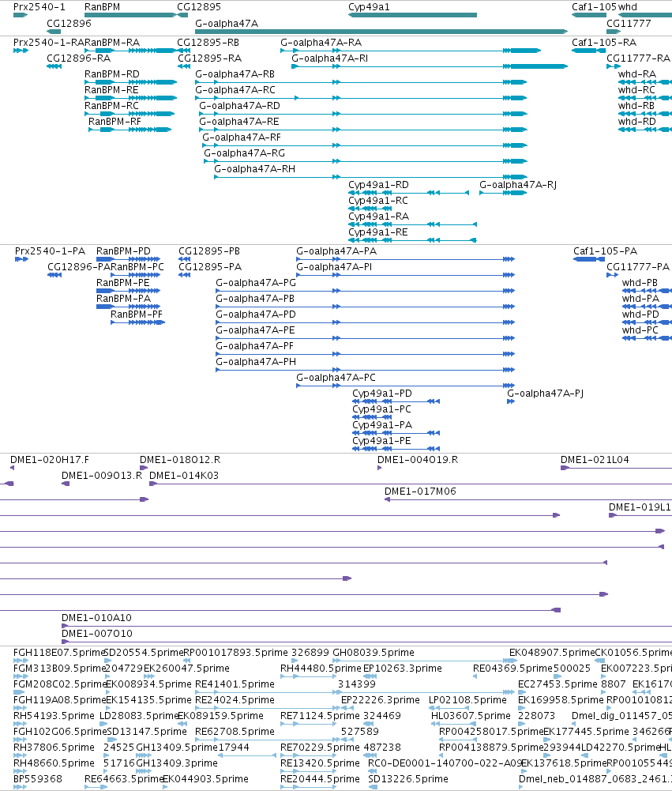Viewport: 672px width, 791px height.
Task: Select transcript label G-oalpha47A-RH
Action: coord(254,169)
